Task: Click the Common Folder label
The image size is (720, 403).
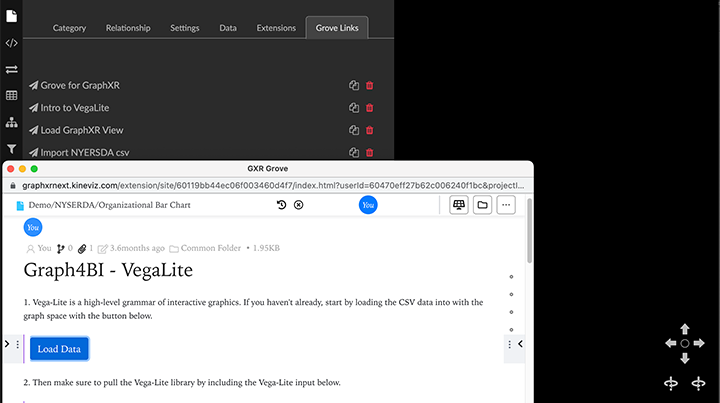Action: pyautogui.click(x=211, y=248)
